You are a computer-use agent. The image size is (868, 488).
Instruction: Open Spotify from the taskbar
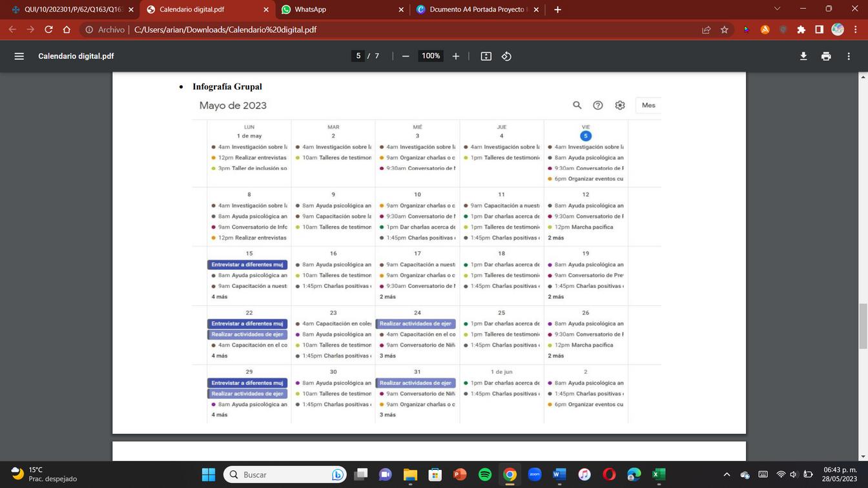(484, 474)
